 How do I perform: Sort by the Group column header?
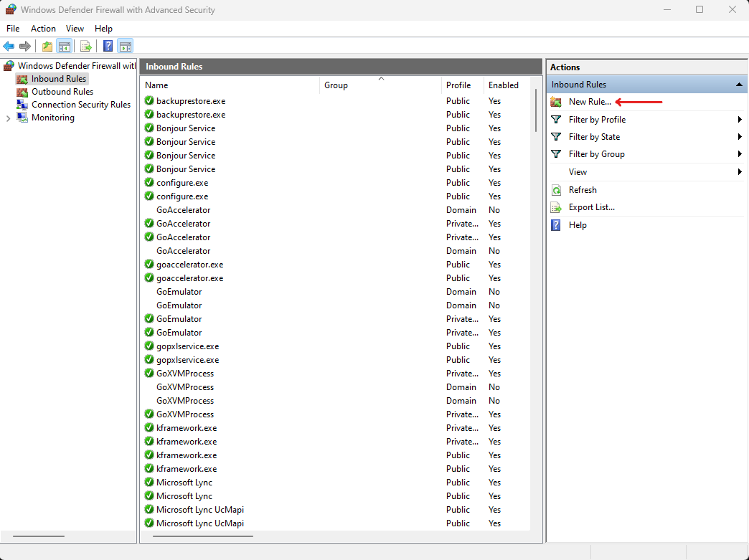click(x=381, y=85)
